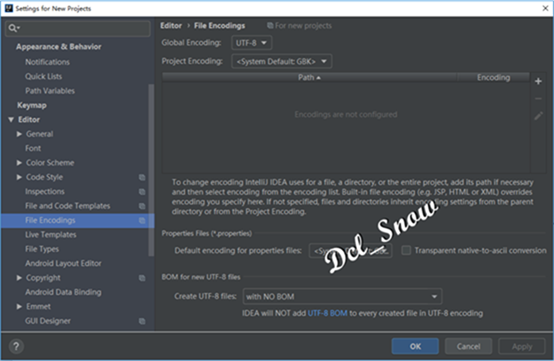The image size is (554, 361).
Task: Expand the Code Style node
Action: coord(19,177)
